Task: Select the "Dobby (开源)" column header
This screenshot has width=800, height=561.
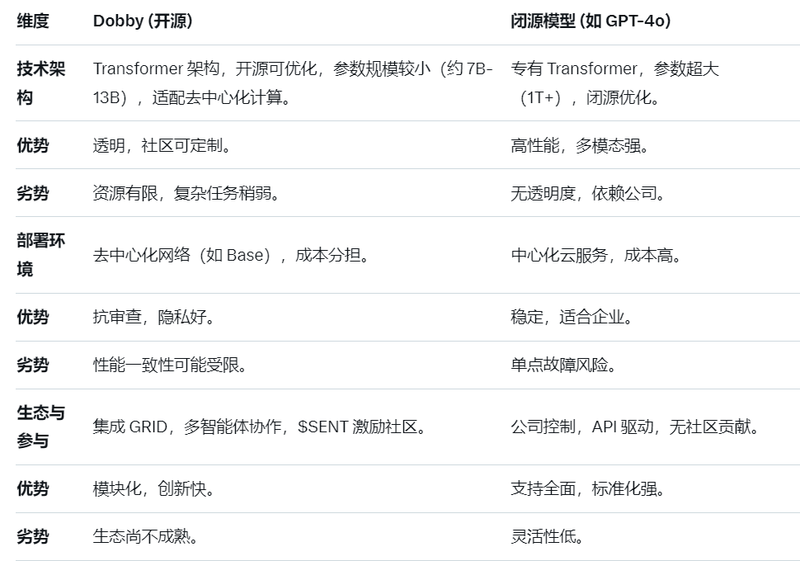Action: tap(144, 20)
